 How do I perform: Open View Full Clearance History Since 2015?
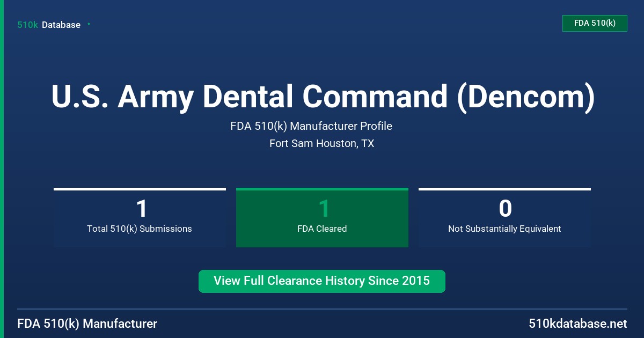322,281
